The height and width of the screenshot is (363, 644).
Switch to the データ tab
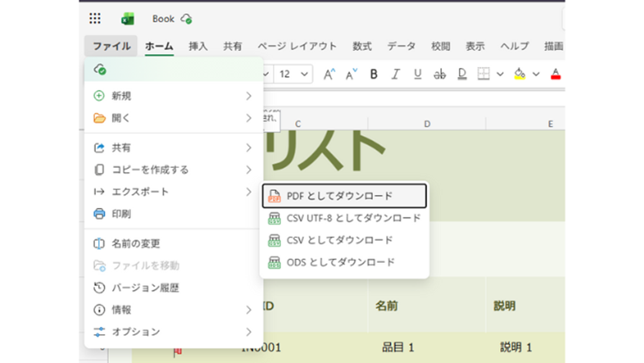(401, 46)
